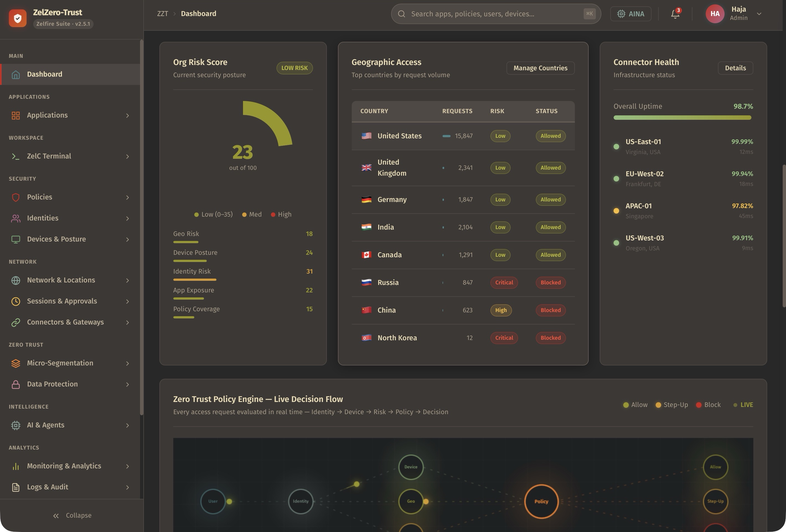Click the Connector Health Details button
This screenshot has height=532, width=786.
735,68
